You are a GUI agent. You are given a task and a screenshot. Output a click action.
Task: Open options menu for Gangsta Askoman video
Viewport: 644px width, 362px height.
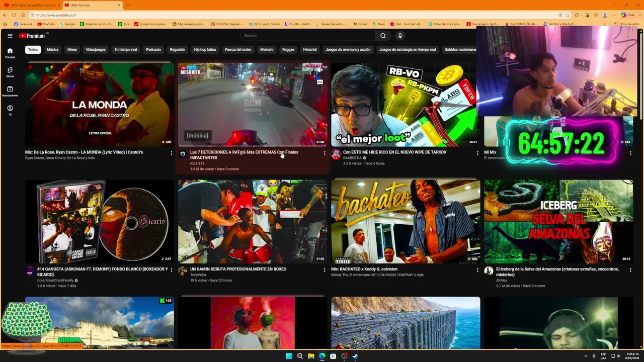pyautogui.click(x=171, y=270)
